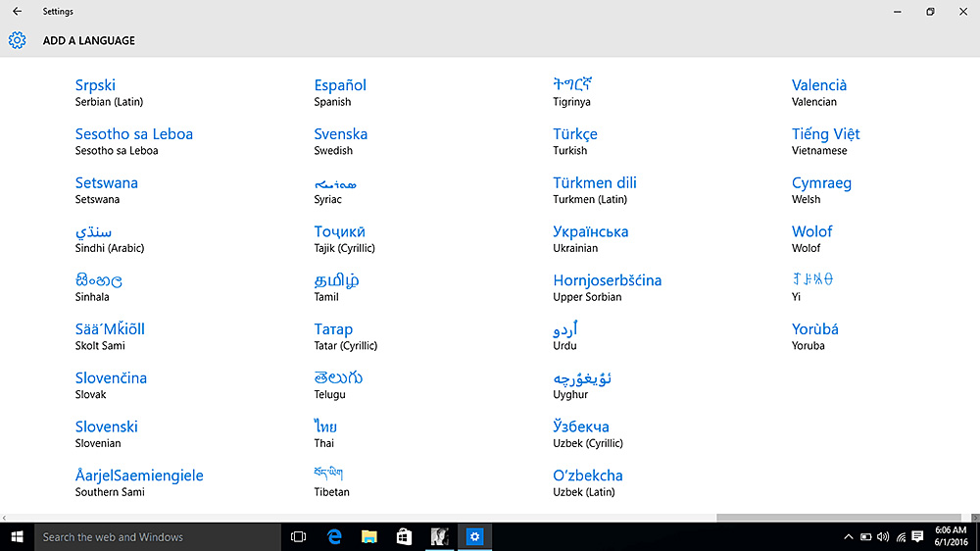980x551 pixels.
Task: Select Southern Sami language
Action: (x=139, y=482)
